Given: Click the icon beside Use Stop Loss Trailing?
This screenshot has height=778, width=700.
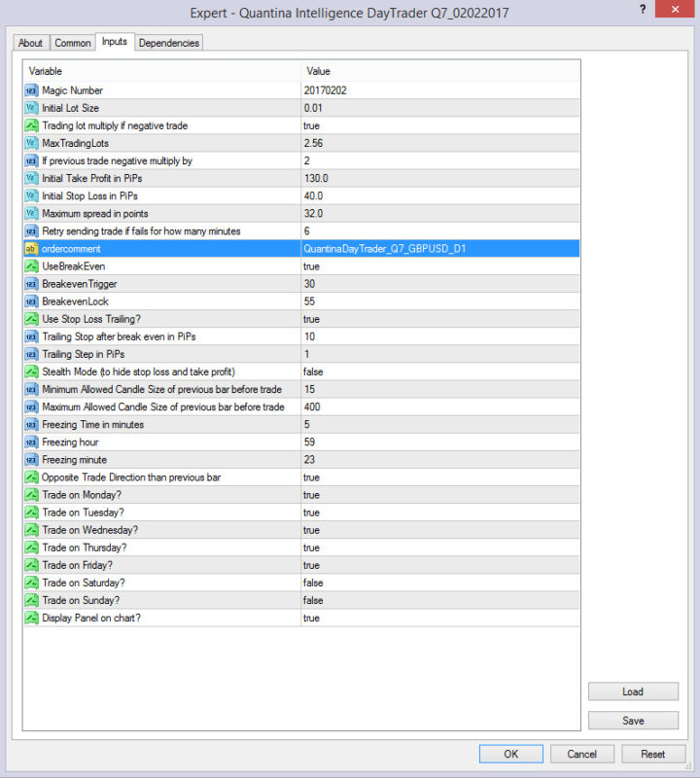Looking at the screenshot, I should coord(31,319).
